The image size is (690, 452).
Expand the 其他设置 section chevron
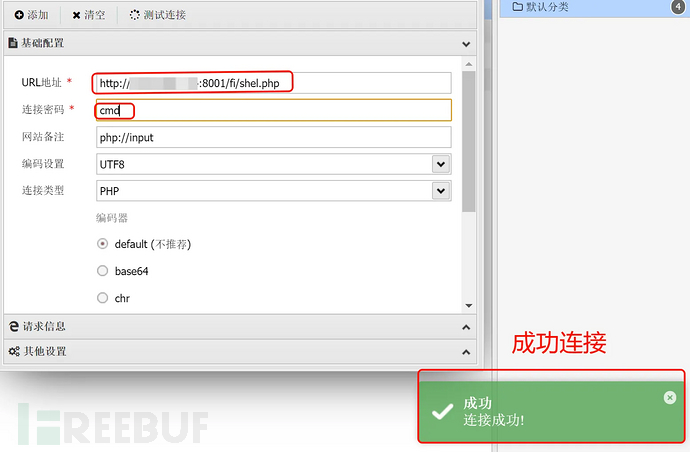[x=466, y=353]
